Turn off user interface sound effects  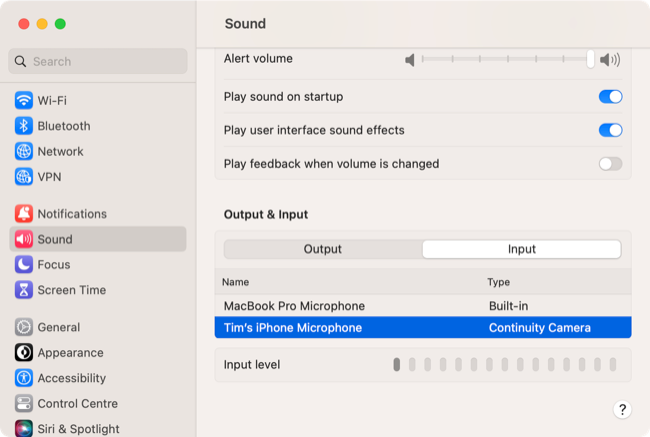tap(610, 130)
